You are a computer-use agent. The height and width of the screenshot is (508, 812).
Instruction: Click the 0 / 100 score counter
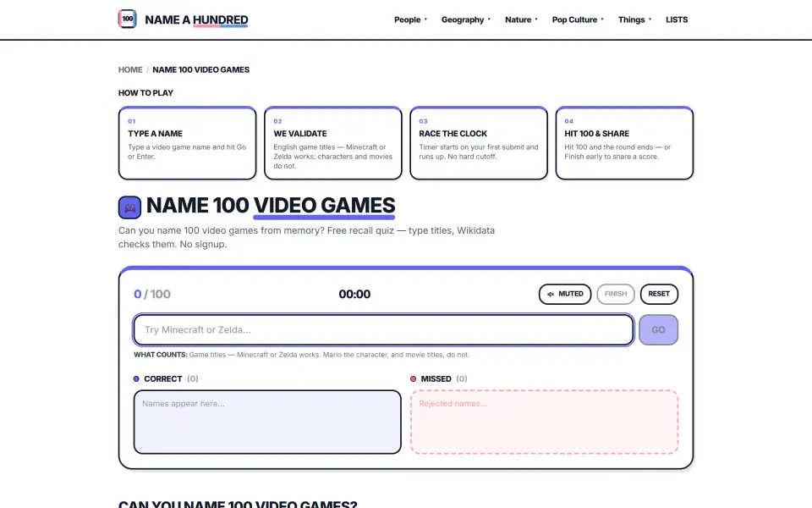click(x=152, y=294)
